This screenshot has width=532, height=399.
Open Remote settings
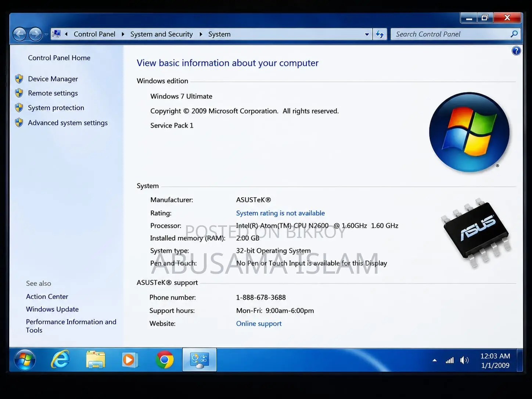click(x=53, y=93)
